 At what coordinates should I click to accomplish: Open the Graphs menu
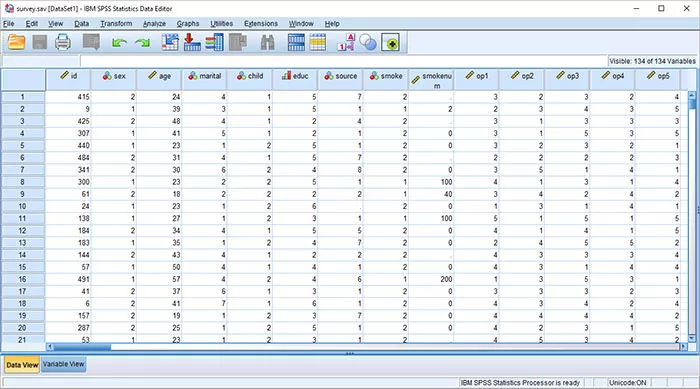(188, 24)
